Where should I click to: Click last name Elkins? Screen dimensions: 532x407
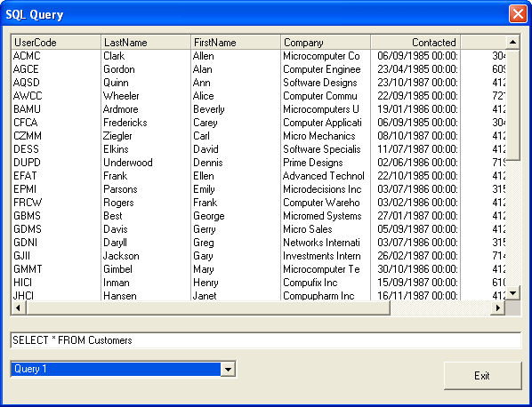116,149
